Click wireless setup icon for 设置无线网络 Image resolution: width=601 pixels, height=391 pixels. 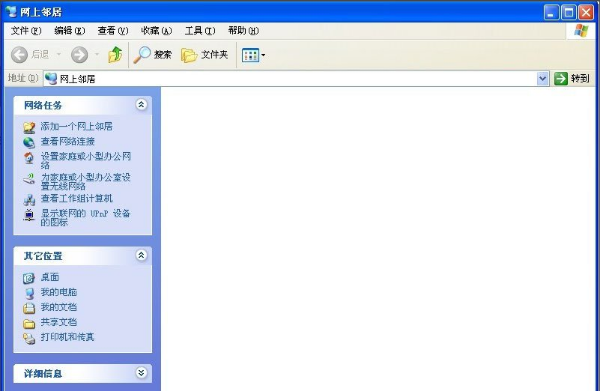point(29,179)
